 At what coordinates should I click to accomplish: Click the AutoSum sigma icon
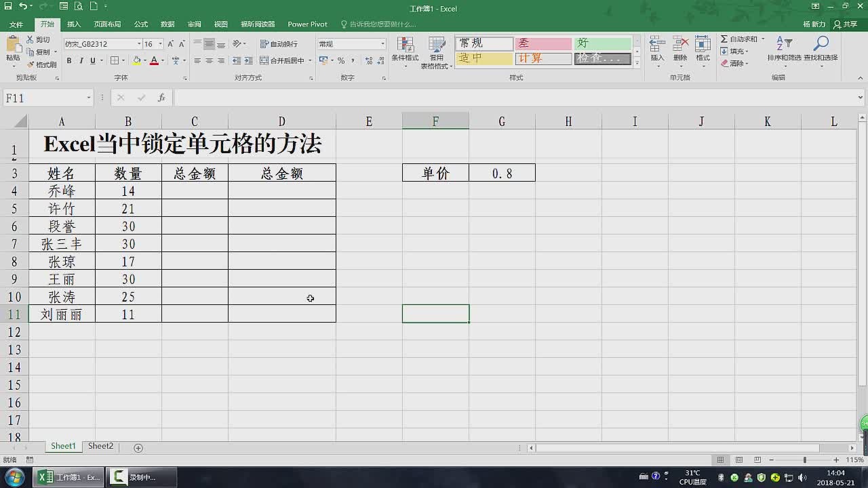[x=724, y=39]
